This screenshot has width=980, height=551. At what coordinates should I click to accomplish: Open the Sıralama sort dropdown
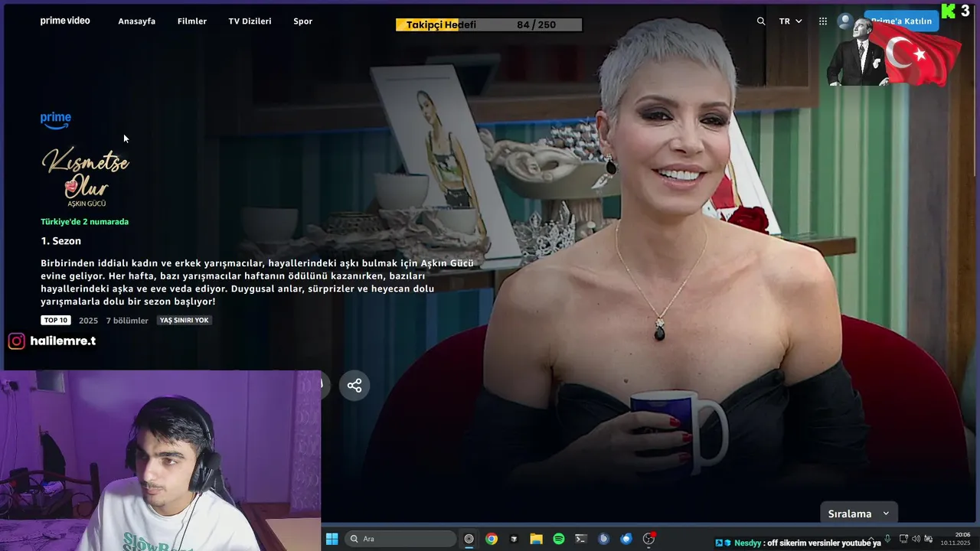tap(858, 514)
